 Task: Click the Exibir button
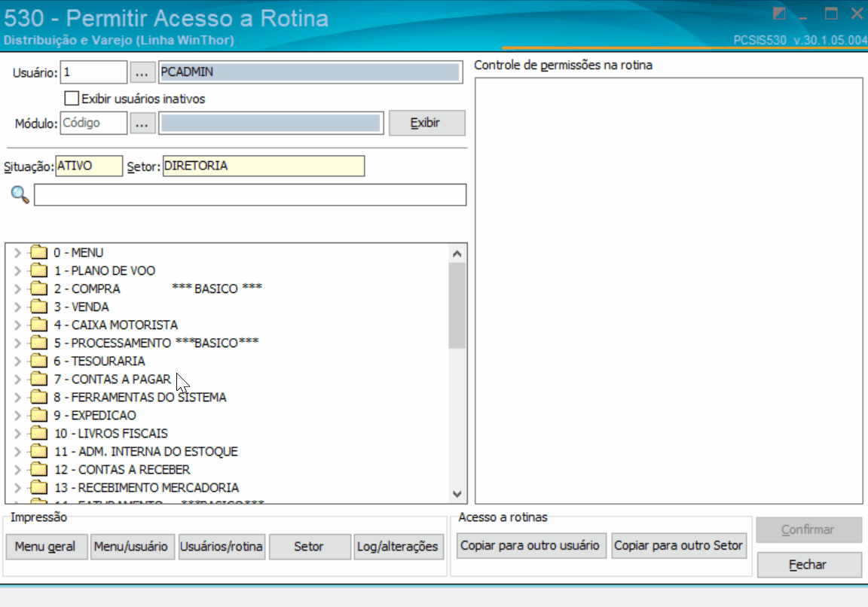click(x=426, y=123)
